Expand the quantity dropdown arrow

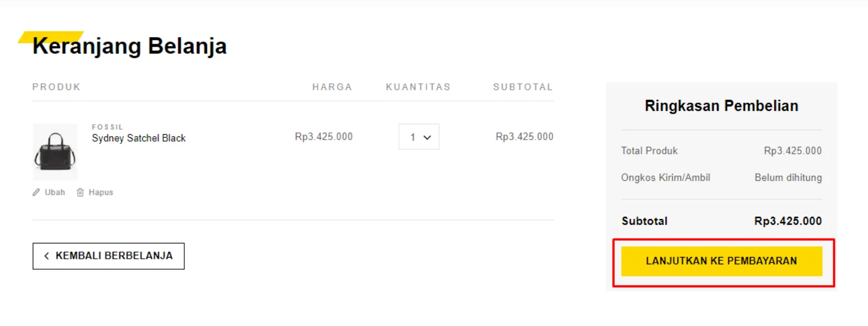pyautogui.click(x=427, y=137)
